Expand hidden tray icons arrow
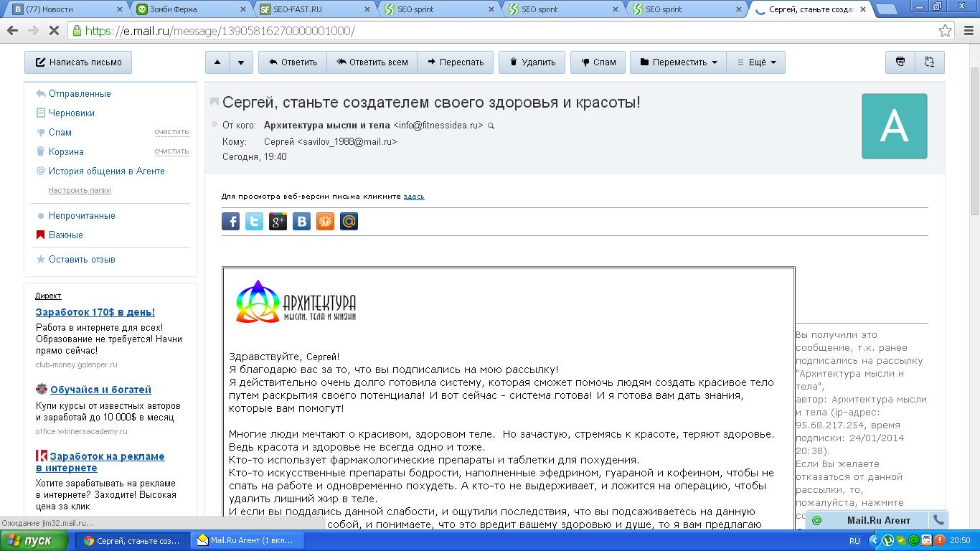This screenshot has height=551, width=980. (x=875, y=541)
